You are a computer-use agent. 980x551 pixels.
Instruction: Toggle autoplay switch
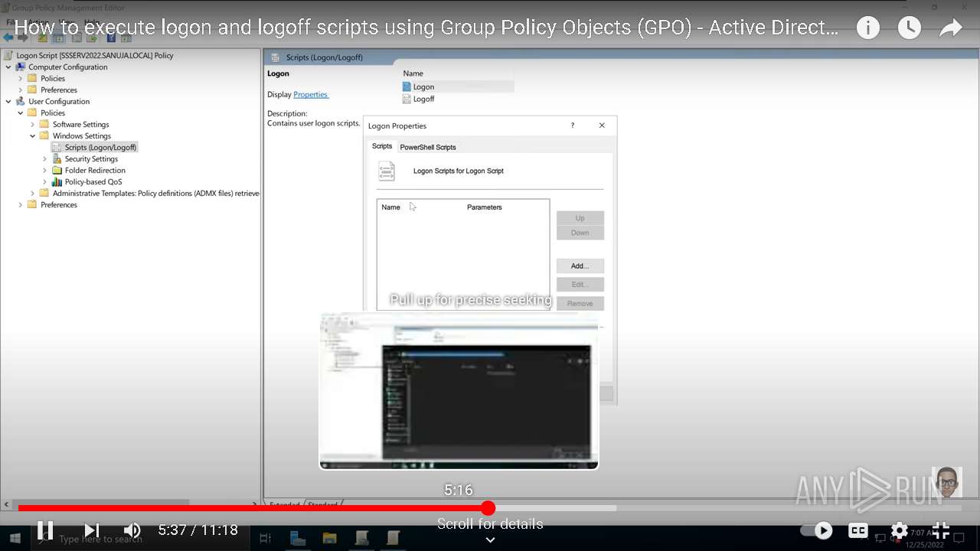coord(817,530)
